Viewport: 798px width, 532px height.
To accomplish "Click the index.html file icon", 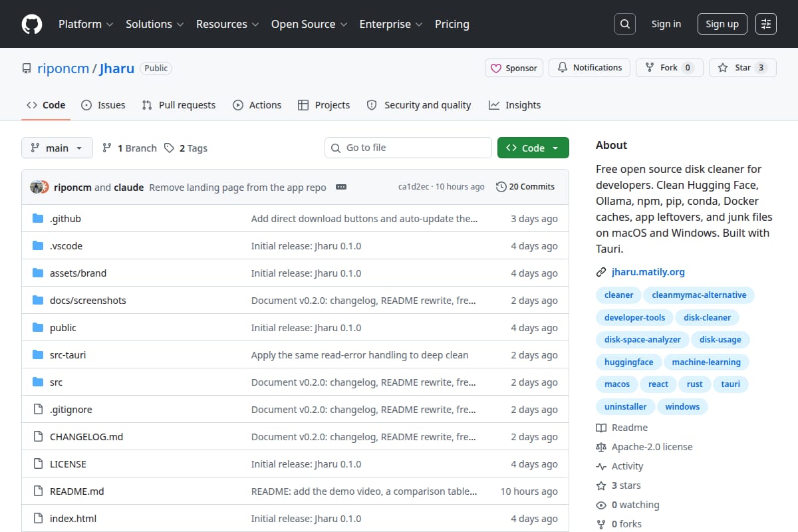I will point(38,519).
